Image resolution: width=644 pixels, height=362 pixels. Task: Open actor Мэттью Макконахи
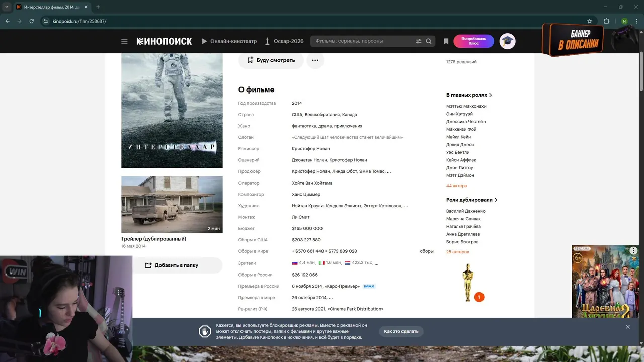point(466,106)
